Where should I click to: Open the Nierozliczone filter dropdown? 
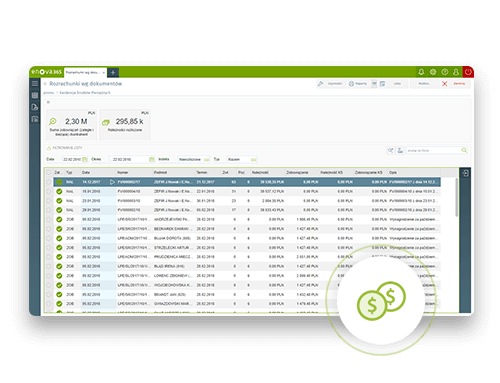point(194,159)
